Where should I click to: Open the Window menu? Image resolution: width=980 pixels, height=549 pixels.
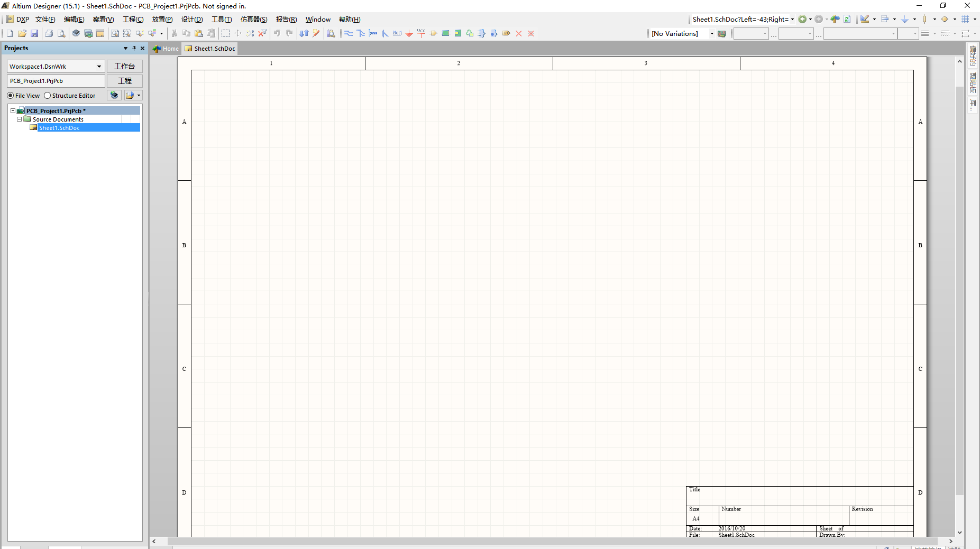pos(318,20)
